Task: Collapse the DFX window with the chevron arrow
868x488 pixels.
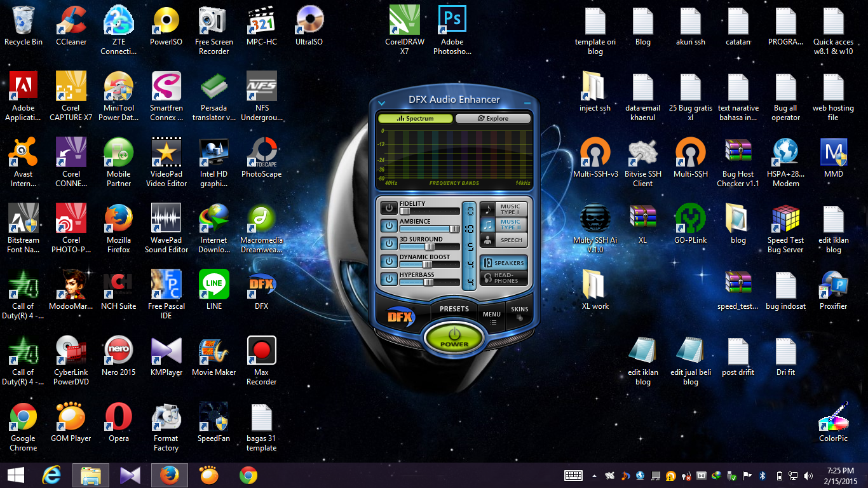Action: point(382,102)
